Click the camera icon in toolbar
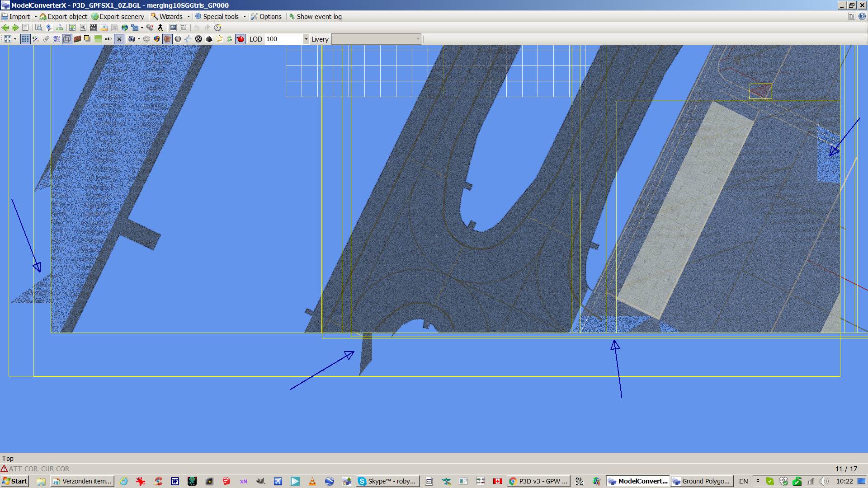Screen dimensions: 868x488 tap(132, 39)
